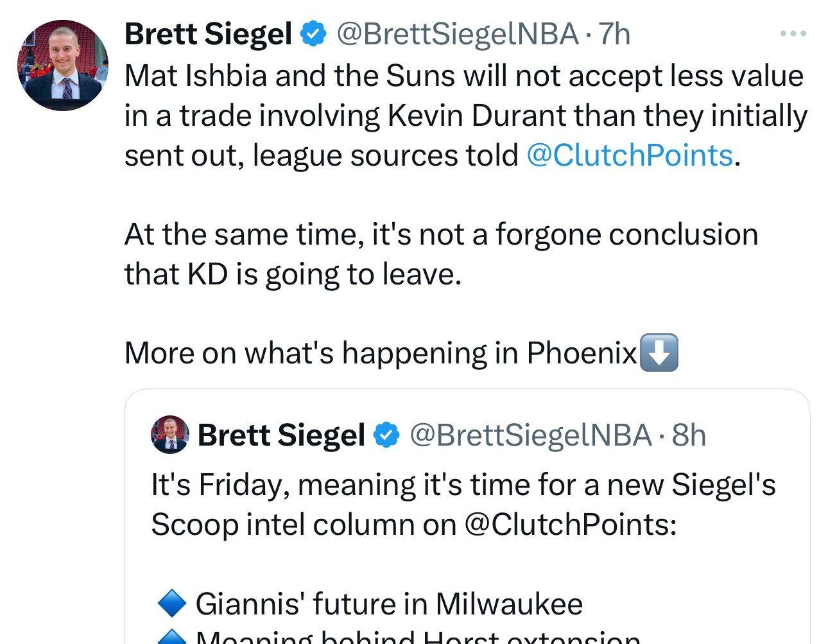Follow the blue @ClutchPoints mention link

click(x=629, y=155)
